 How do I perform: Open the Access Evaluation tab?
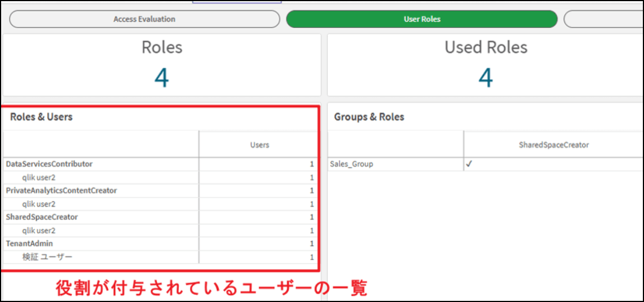(144, 19)
